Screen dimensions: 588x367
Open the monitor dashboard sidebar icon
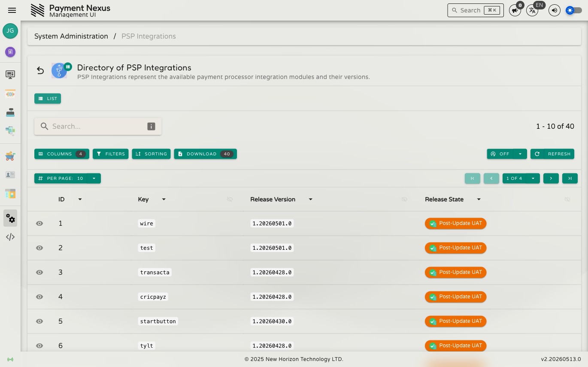pyautogui.click(x=10, y=75)
